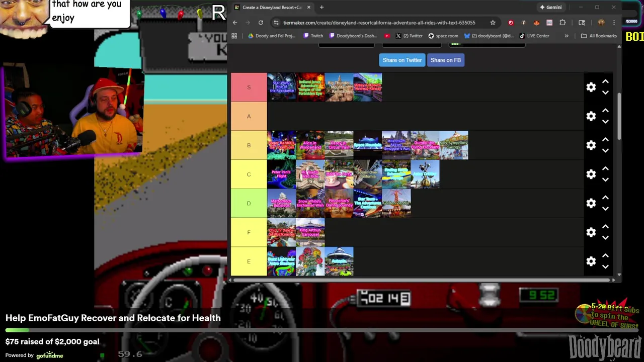Select the B tier label cell
644x362 pixels.
pyautogui.click(x=249, y=145)
